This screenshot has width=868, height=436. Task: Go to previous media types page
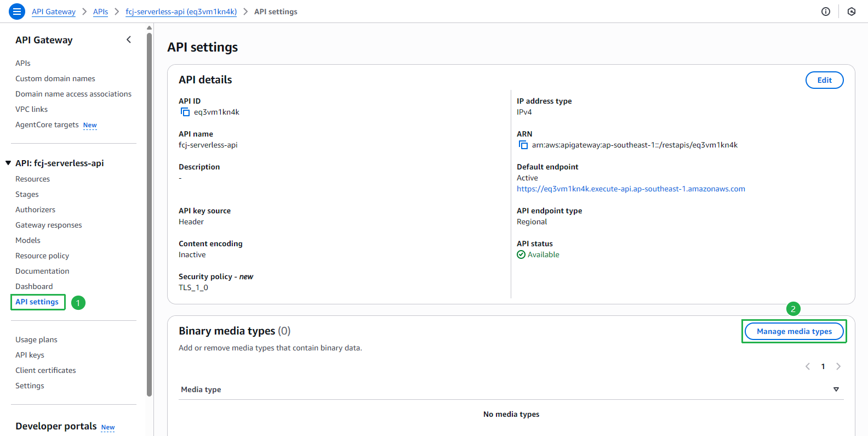tap(808, 366)
